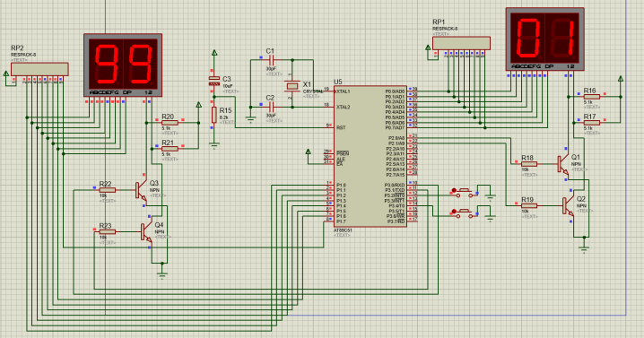Click the lower push button switch
The width and height of the screenshot is (644, 338).
[466, 212]
